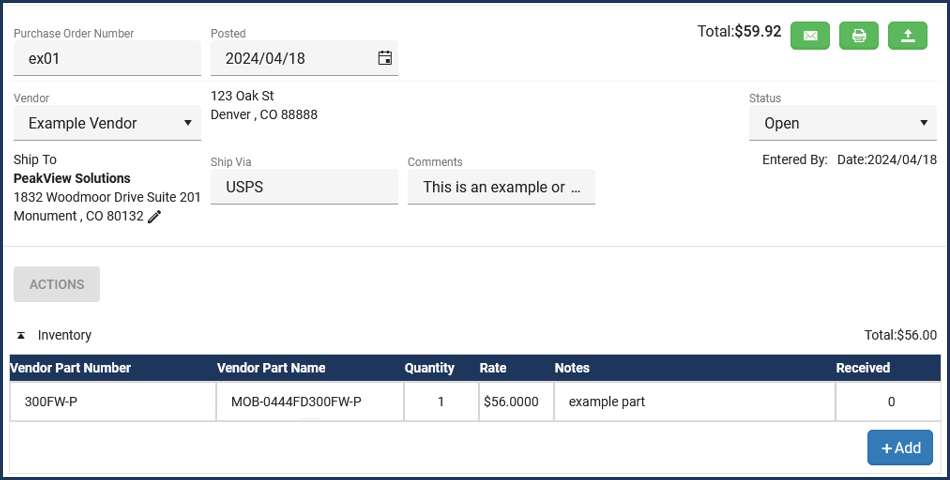The image size is (950, 480).
Task: Click the green email envelope button
Action: click(x=810, y=36)
